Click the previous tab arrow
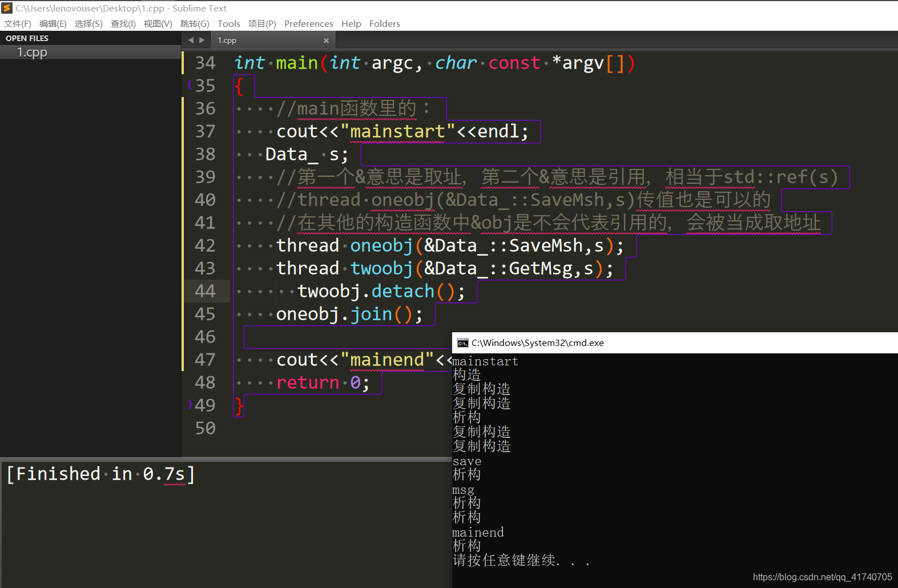898x588 pixels. click(191, 40)
